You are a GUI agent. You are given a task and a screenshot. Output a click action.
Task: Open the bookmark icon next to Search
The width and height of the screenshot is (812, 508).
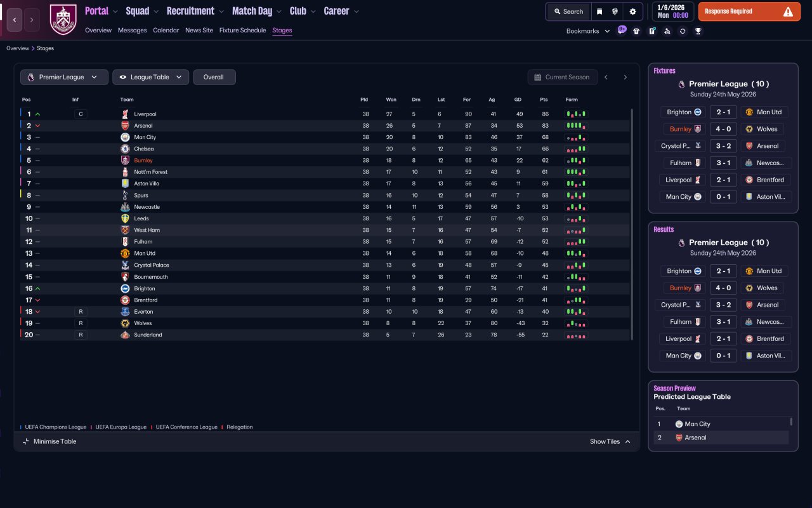pyautogui.click(x=599, y=11)
